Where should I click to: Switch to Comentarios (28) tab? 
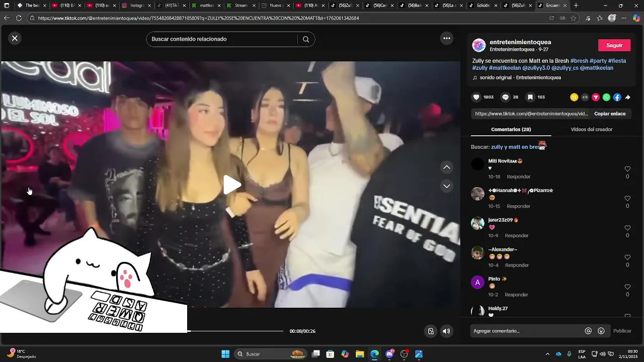pos(511,129)
